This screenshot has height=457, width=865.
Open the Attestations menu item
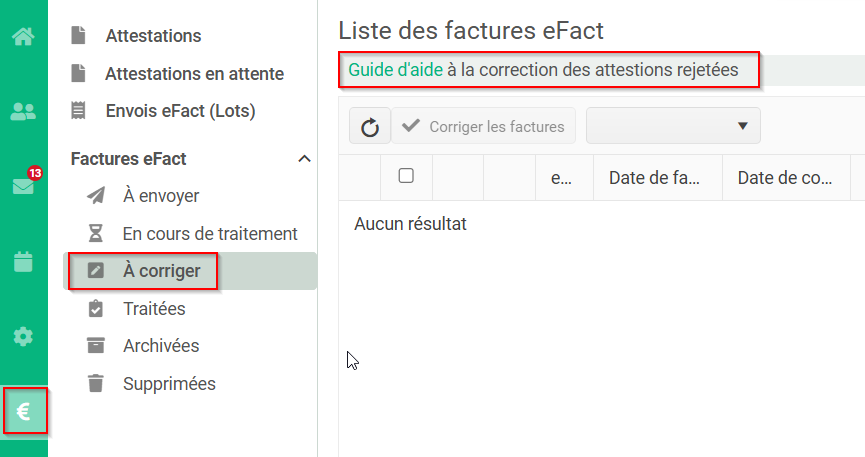tap(153, 36)
